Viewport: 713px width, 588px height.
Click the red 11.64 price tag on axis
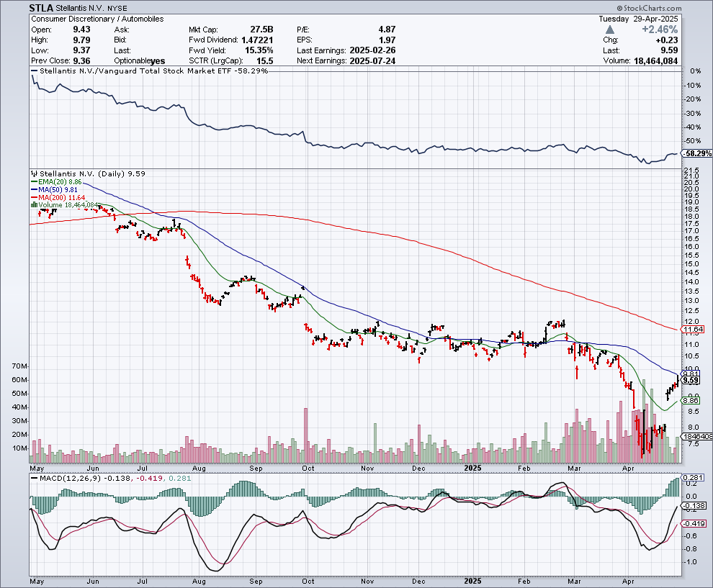693,330
